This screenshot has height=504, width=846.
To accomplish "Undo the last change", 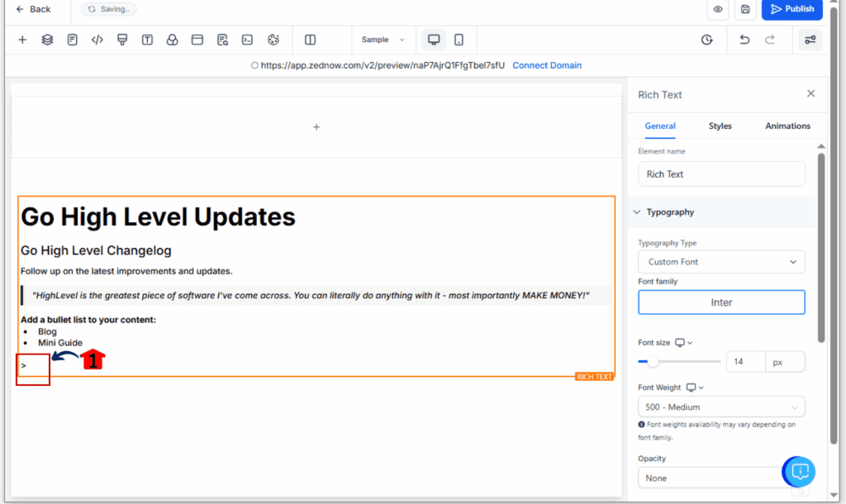I will point(744,40).
